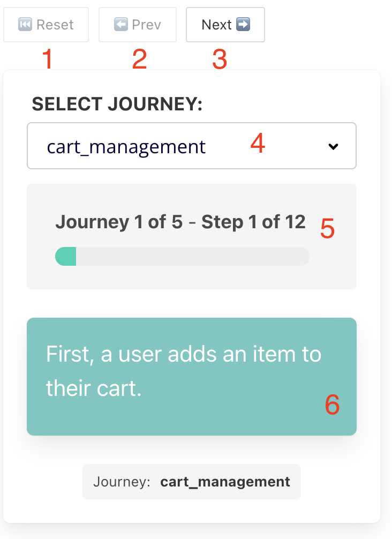Click red annotation number 1 below Reset

pyautogui.click(x=48, y=59)
